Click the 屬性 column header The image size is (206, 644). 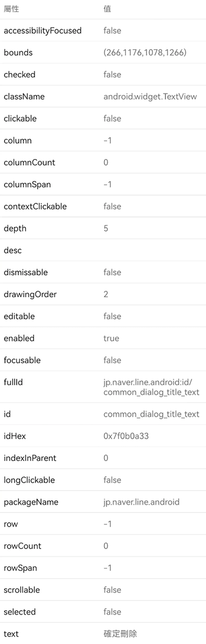point(11,9)
